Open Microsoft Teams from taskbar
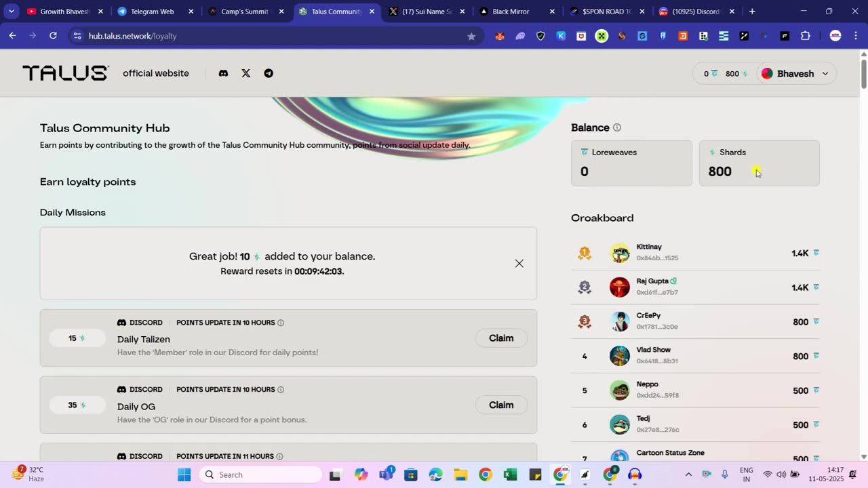Screen dimensions: 868x488 (387, 474)
